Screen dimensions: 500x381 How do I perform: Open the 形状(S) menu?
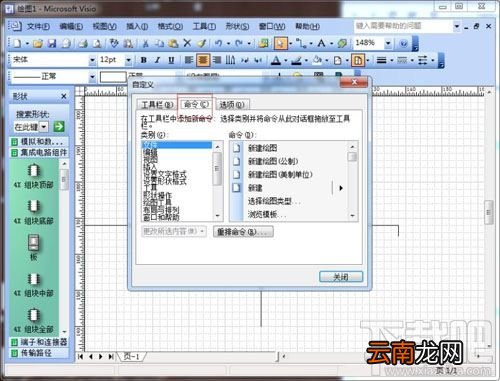[x=237, y=26]
